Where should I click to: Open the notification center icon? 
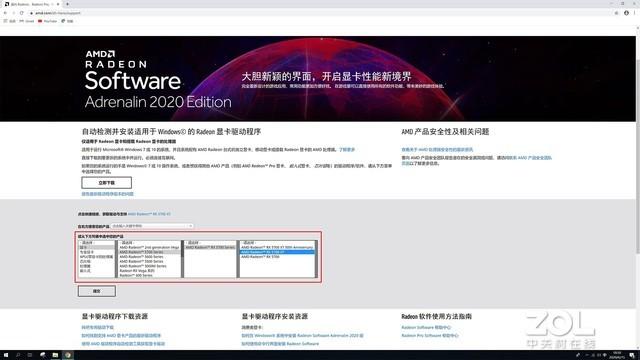[632, 355]
